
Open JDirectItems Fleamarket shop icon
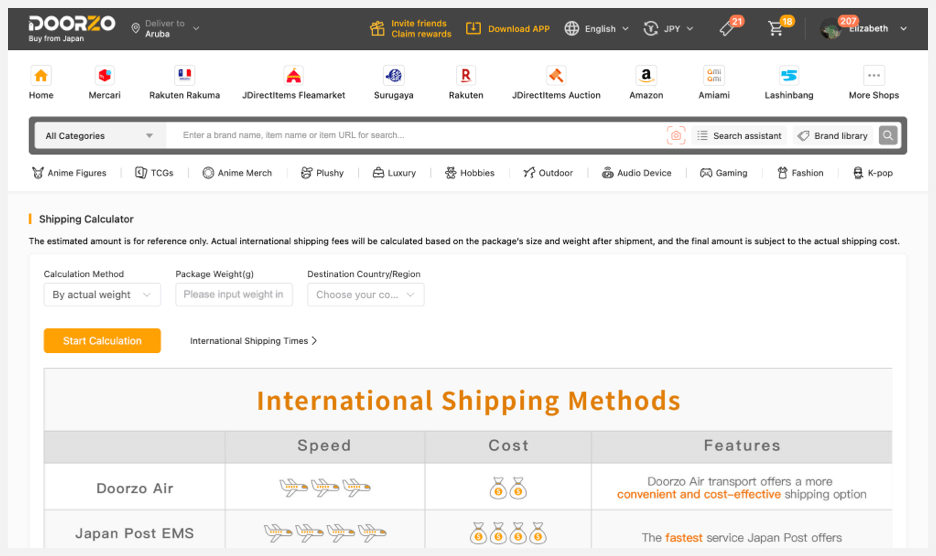click(x=294, y=75)
